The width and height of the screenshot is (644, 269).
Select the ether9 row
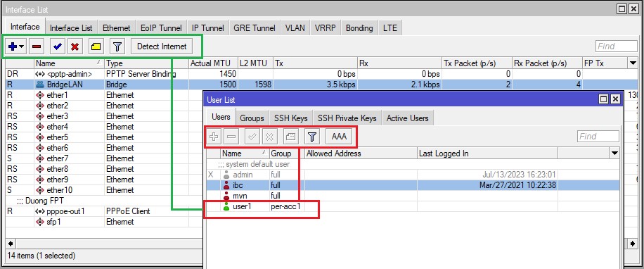(x=104, y=180)
